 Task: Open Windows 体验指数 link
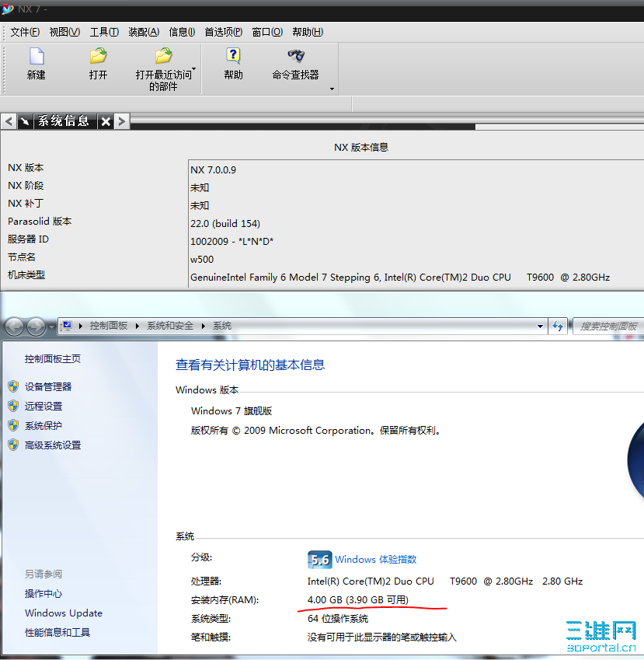pos(376,560)
